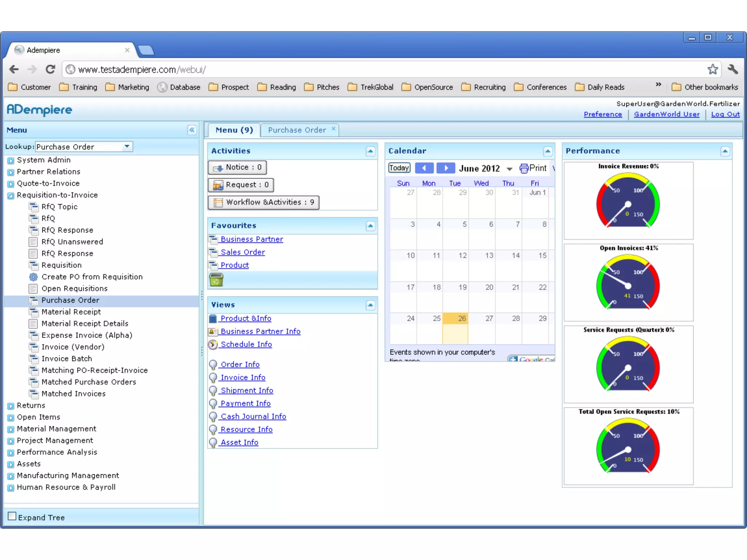Click the Invoice Revenue gauge
Screen dimensions: 747x560
628,201
